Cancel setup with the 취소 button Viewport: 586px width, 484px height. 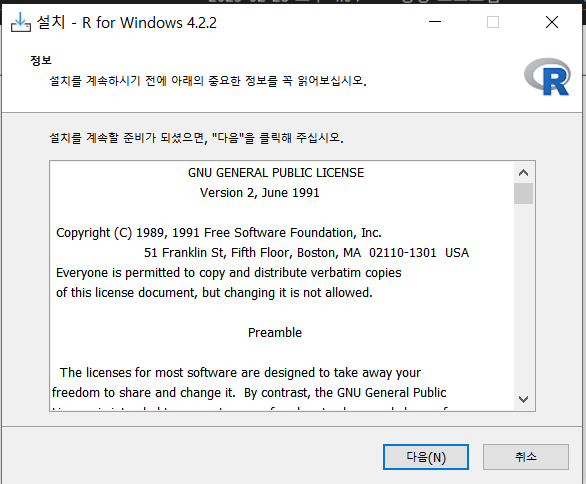526,457
